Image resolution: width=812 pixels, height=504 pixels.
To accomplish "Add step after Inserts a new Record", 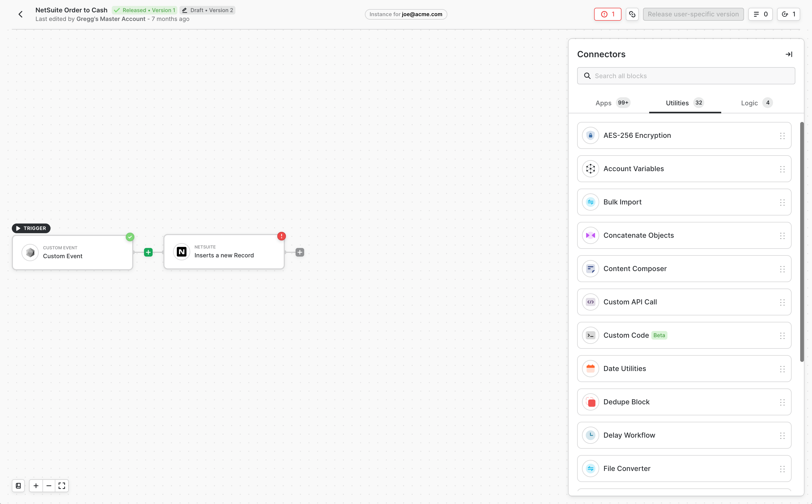I will coord(300,252).
